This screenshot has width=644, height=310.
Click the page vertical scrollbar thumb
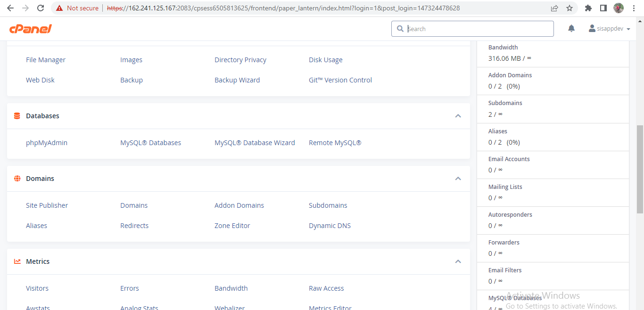640,169
